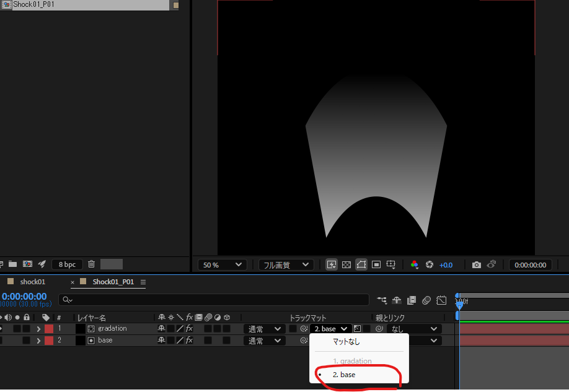The width and height of the screenshot is (569, 392).
Task: Click the show channel color icon
Action: pyautogui.click(x=414, y=264)
